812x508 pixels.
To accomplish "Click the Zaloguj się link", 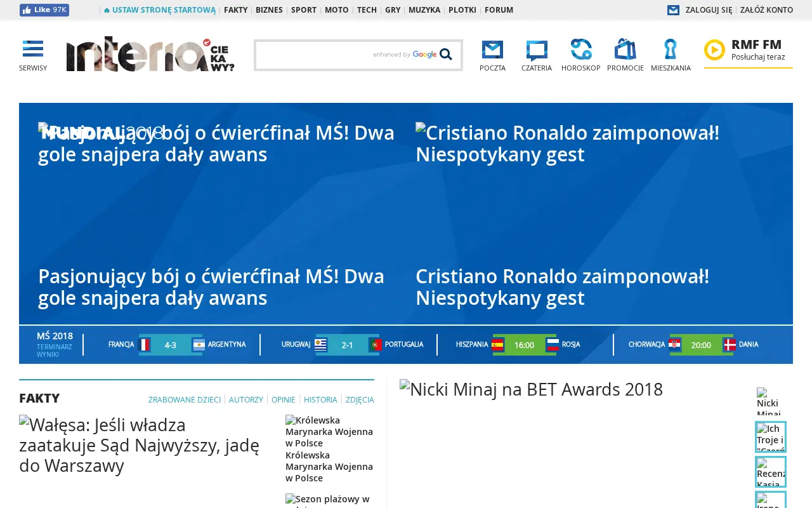I will (x=709, y=10).
